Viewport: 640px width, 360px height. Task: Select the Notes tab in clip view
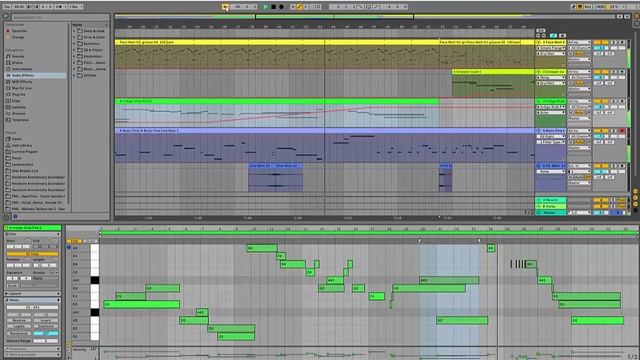coord(32,300)
